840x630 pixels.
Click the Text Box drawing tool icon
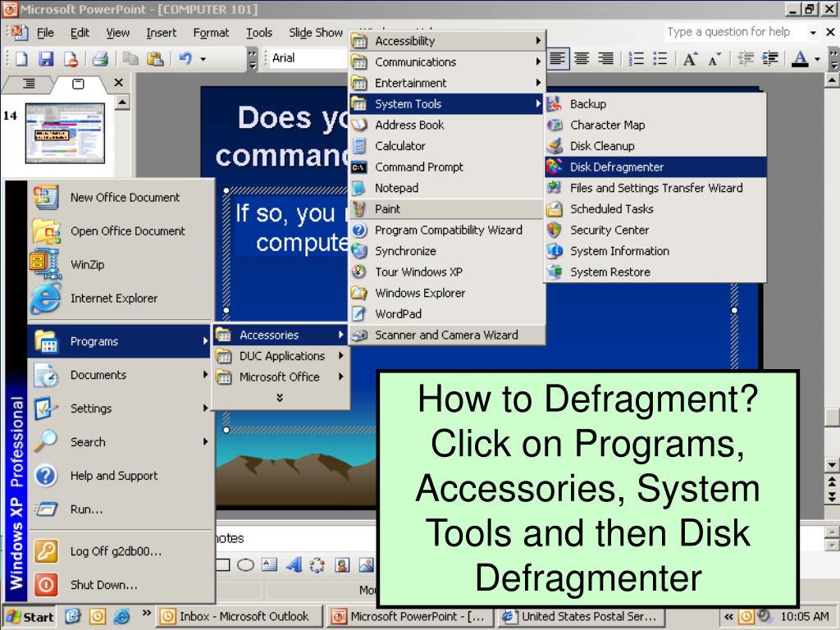pyautogui.click(x=269, y=565)
